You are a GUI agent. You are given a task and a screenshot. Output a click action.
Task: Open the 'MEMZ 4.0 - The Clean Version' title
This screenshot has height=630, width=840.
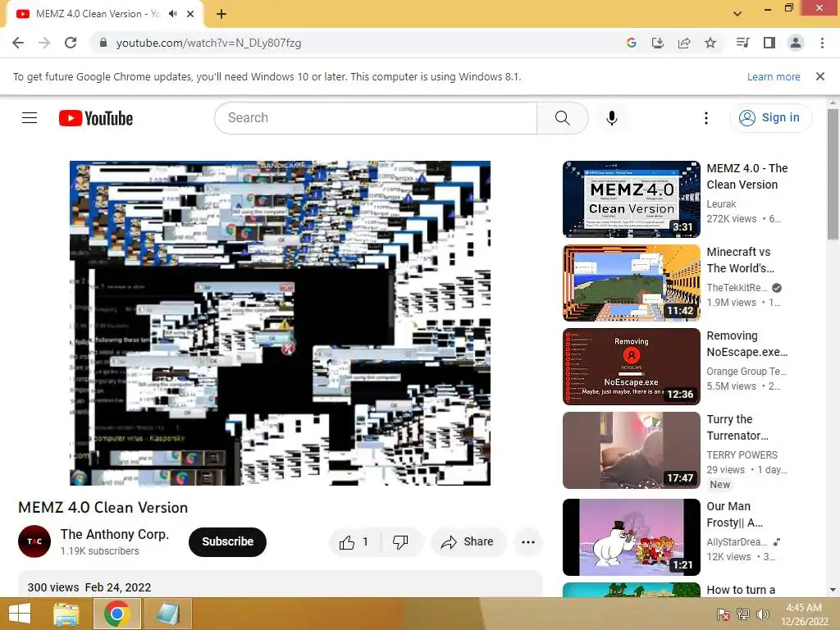pyautogui.click(x=747, y=176)
